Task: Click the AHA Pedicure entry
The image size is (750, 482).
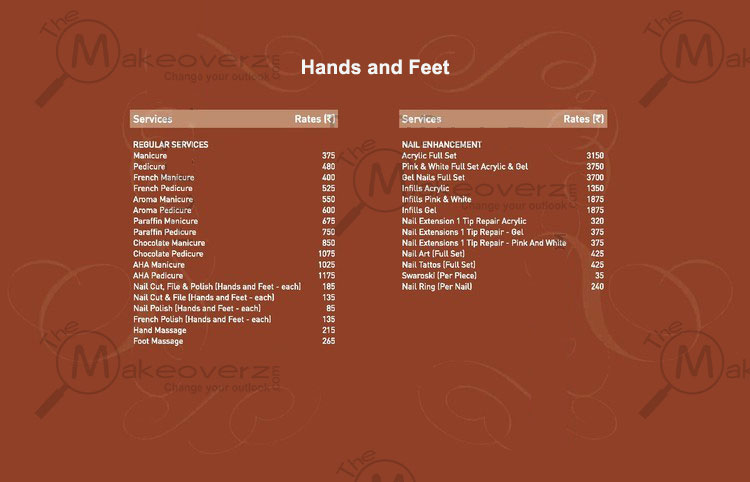Action: [x=158, y=276]
